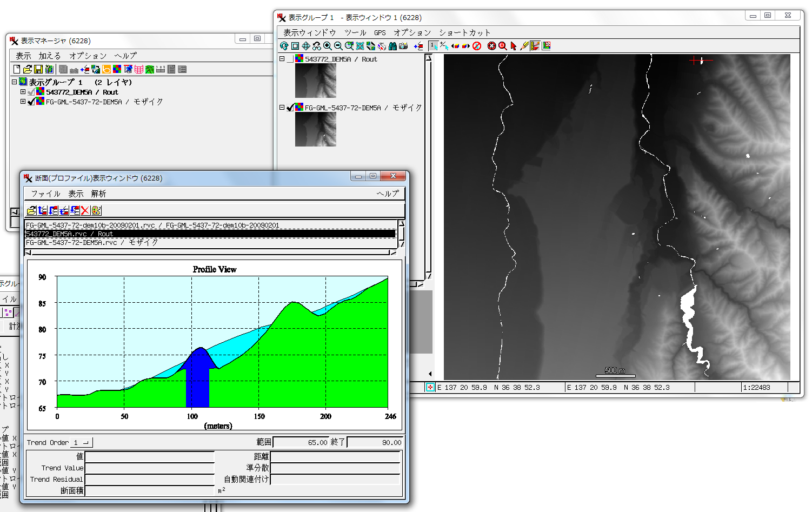Click the profile list horizontal scrollbar
The height and width of the screenshot is (512, 812).
click(210, 252)
